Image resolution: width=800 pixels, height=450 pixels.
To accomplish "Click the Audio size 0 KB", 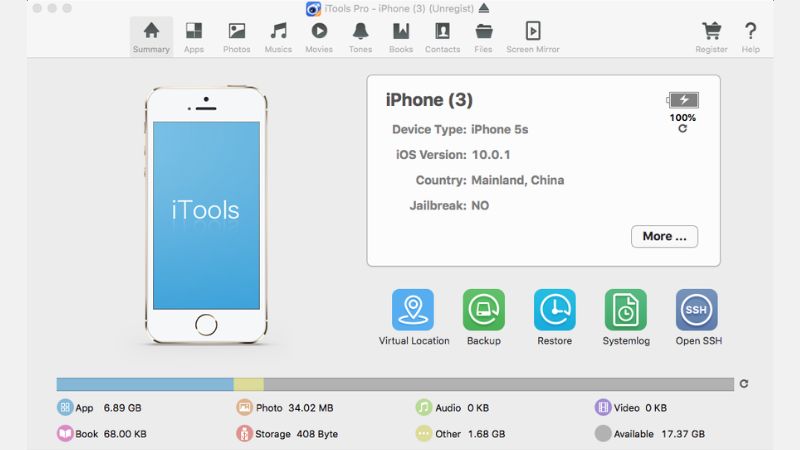I will tap(478, 408).
